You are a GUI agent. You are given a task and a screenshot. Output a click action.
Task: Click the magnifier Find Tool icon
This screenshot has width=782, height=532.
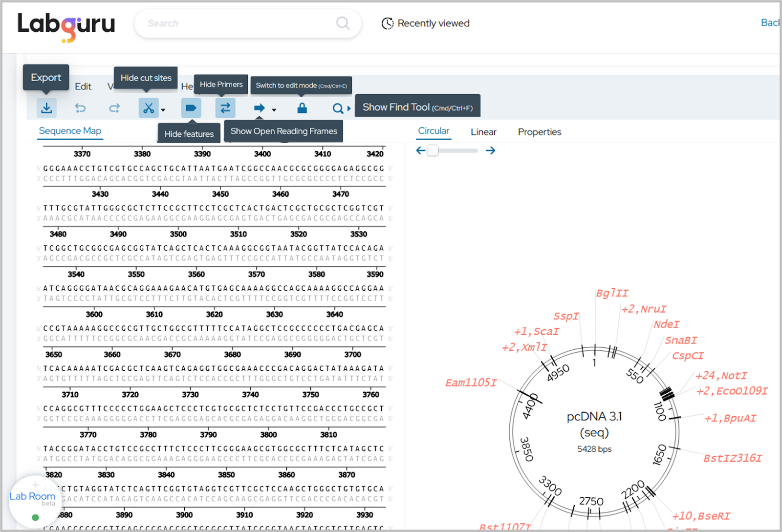pyautogui.click(x=338, y=108)
